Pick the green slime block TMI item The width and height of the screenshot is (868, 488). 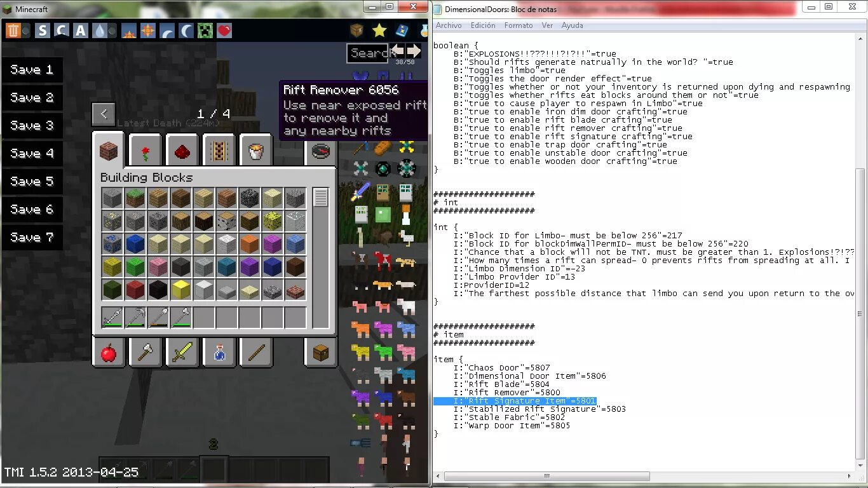383,214
